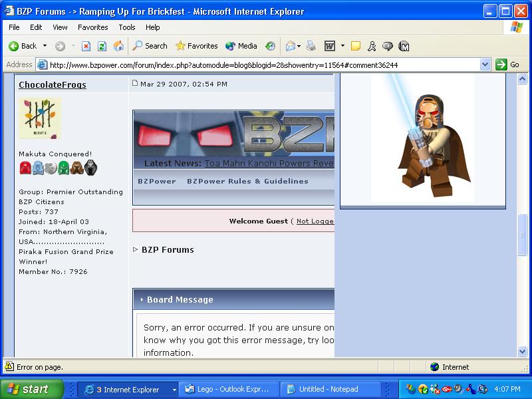Open the View menu
Image resolution: width=532 pixels, height=399 pixels.
tap(60, 27)
